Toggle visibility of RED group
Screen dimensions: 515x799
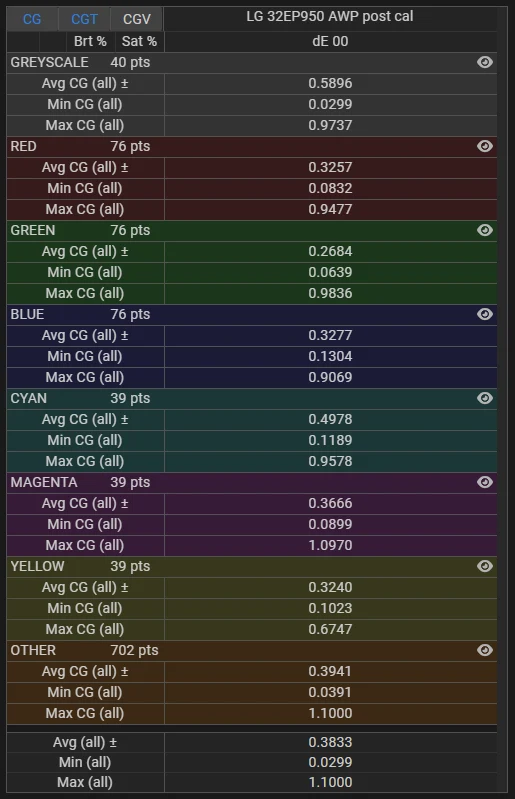(484, 146)
